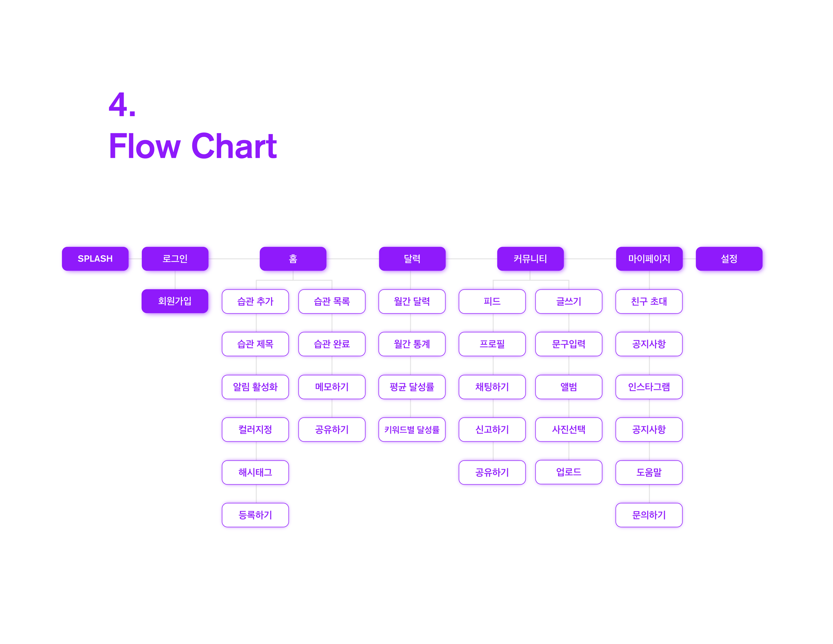Image resolution: width=833 pixels, height=644 pixels.
Task: Select the 로그인 node
Action: tap(175, 258)
